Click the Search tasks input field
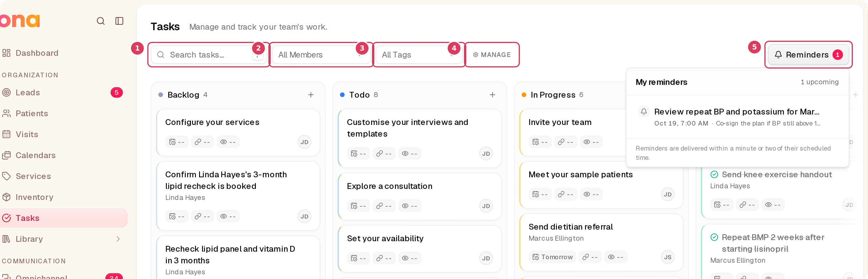This screenshot has height=279, width=868. point(209,55)
